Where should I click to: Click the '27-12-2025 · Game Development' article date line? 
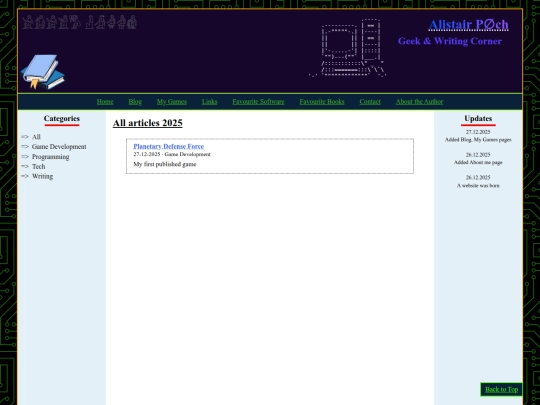coord(172,154)
